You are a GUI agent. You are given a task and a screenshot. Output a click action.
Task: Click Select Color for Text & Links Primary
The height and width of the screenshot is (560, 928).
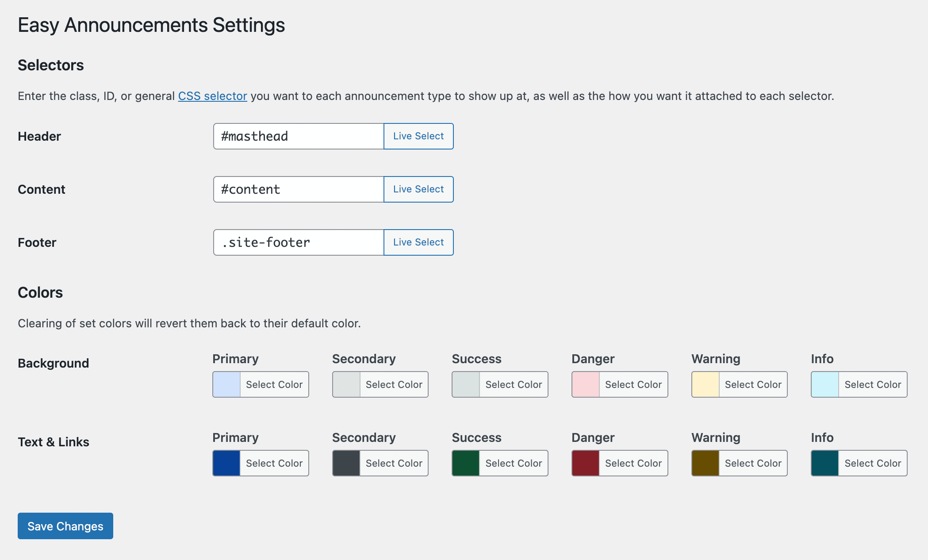pos(274,463)
